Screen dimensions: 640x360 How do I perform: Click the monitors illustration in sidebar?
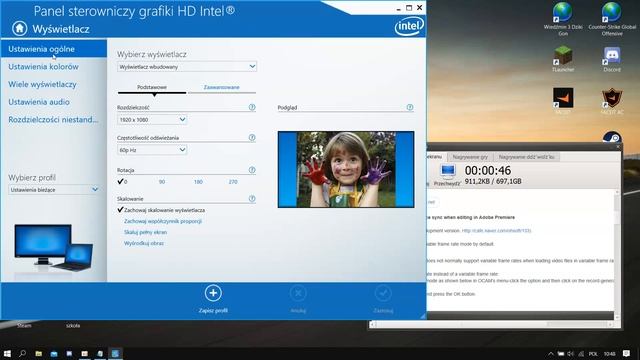point(53,248)
